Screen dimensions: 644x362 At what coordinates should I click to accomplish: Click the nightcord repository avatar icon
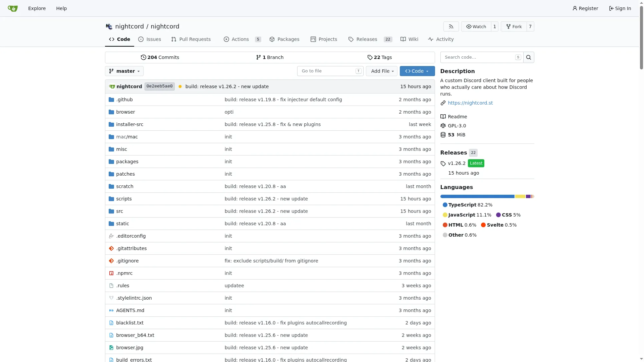pos(109,26)
